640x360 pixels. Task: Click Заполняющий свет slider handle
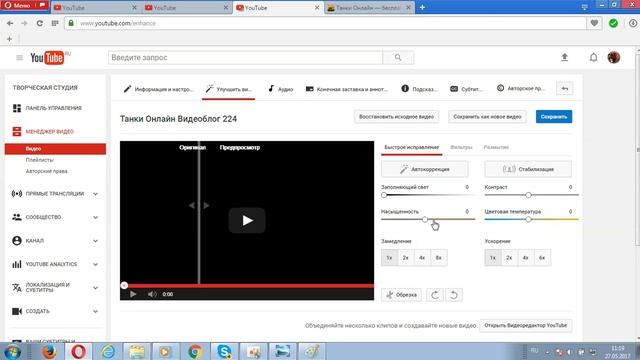click(384, 195)
